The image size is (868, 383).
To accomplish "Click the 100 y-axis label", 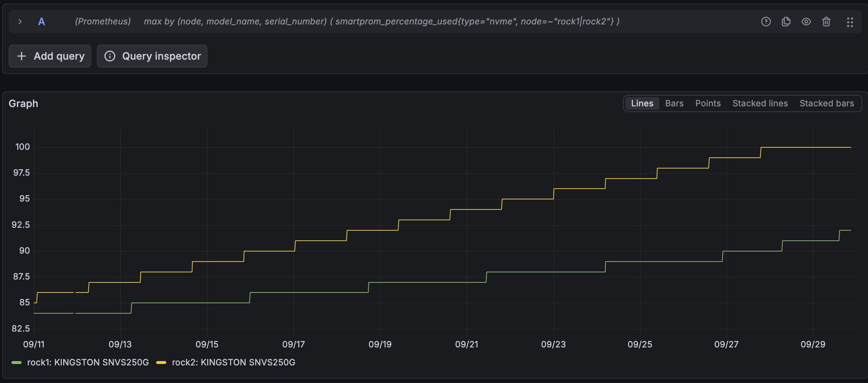I will (x=23, y=147).
